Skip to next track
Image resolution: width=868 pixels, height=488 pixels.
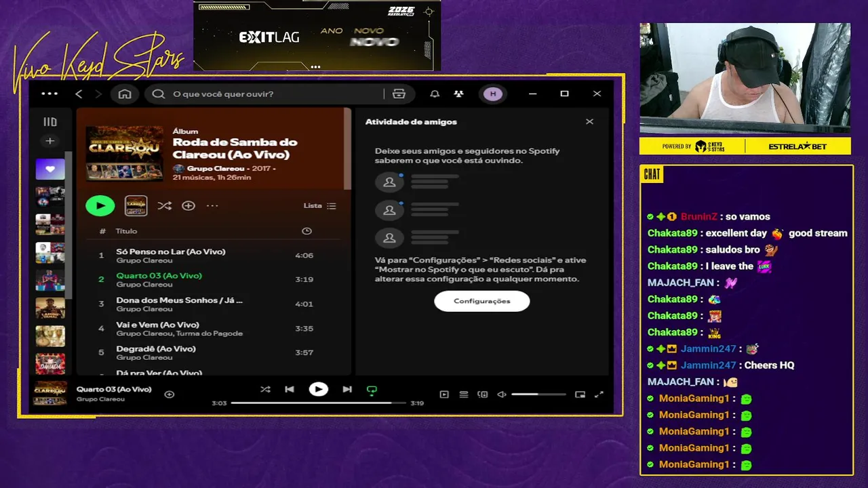(x=347, y=389)
